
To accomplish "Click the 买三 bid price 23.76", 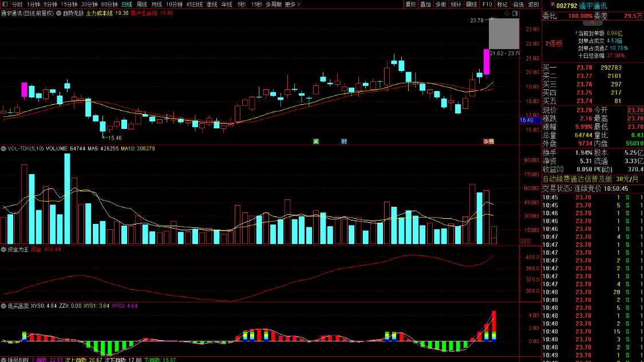I will pyautogui.click(x=584, y=84).
